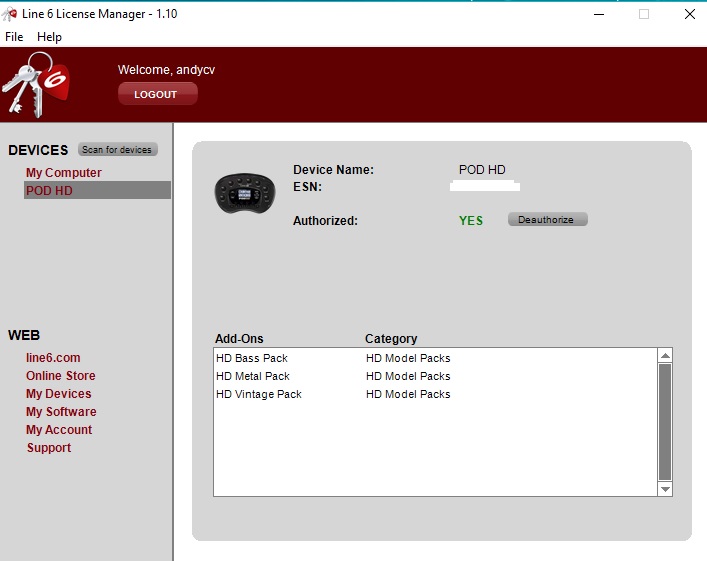Click Scan for devices button

[117, 149]
